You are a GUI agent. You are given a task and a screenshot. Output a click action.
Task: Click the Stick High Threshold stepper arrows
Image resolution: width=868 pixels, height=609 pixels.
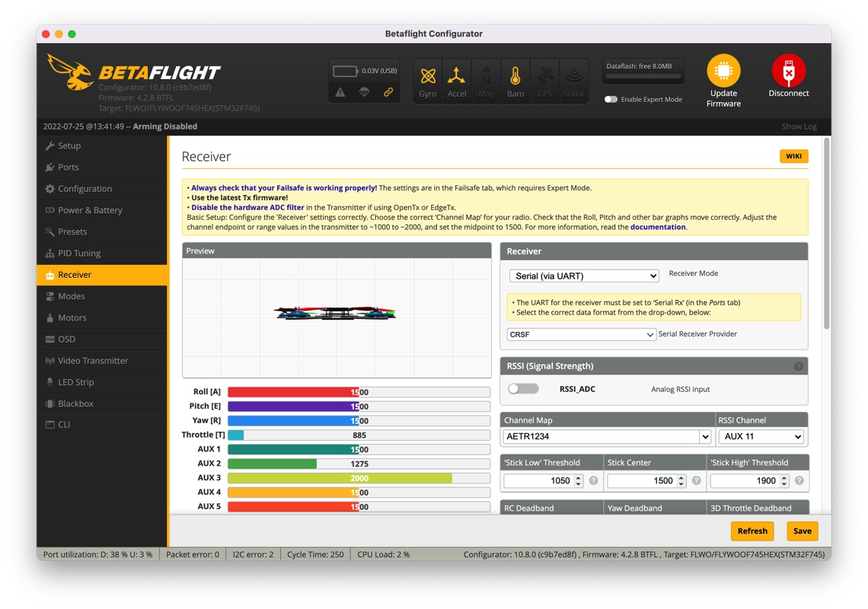point(784,480)
